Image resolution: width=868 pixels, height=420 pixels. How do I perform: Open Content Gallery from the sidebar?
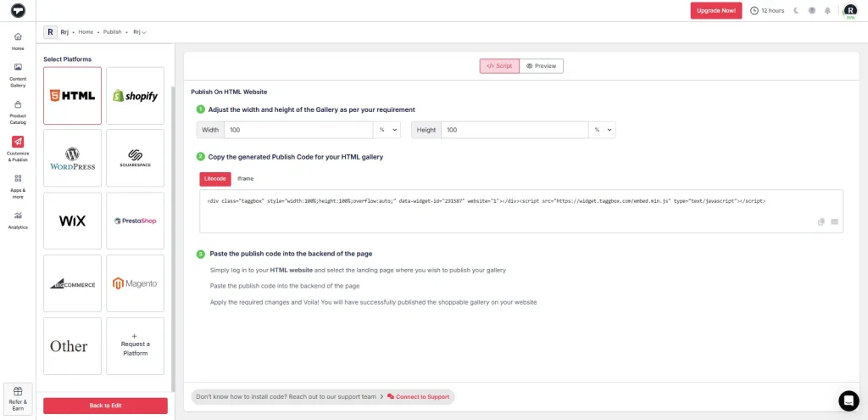18,76
